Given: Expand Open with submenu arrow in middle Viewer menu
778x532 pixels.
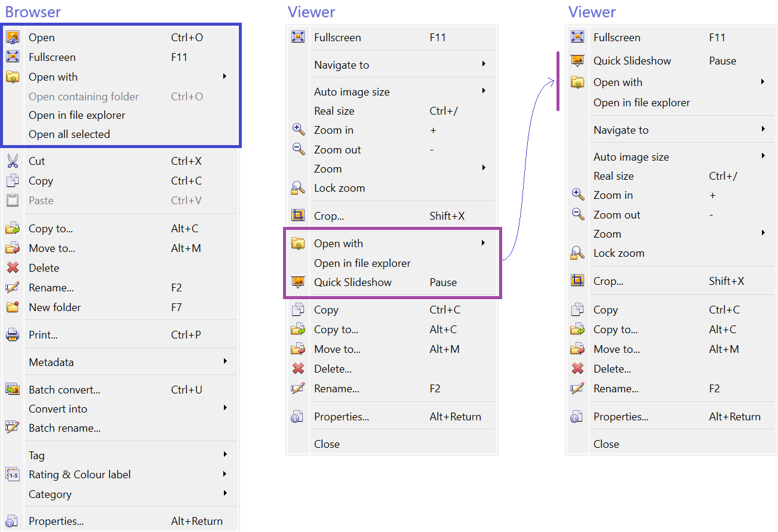Looking at the screenshot, I should (x=484, y=243).
